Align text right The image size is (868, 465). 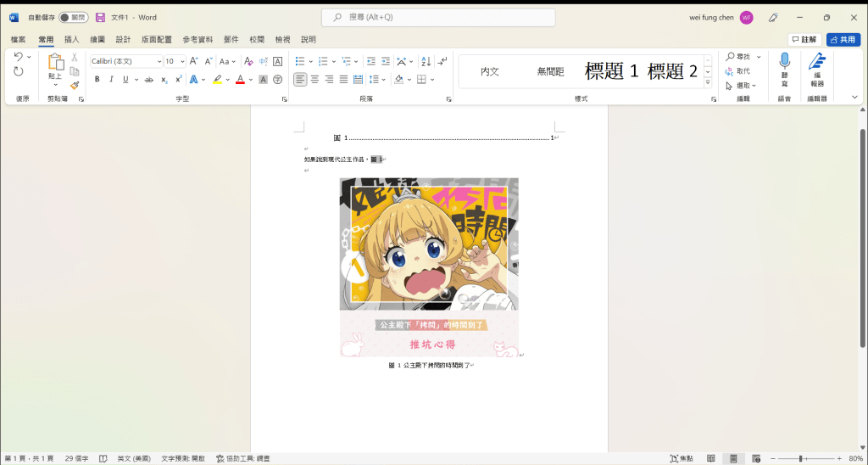point(330,80)
